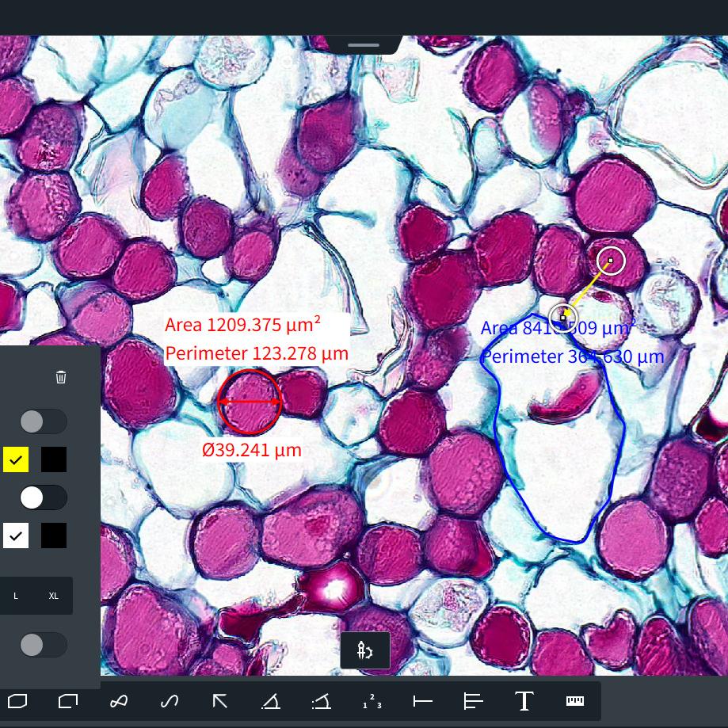The width and height of the screenshot is (728, 728).
Task: Pick the black swatch beside the white one
Action: (54, 536)
